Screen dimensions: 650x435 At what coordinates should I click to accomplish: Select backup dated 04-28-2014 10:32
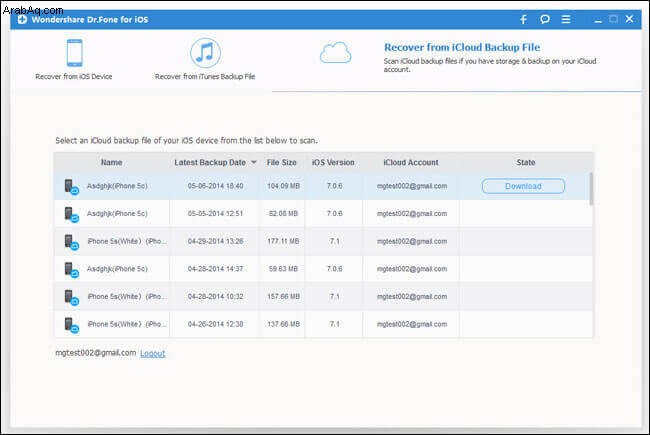323,296
